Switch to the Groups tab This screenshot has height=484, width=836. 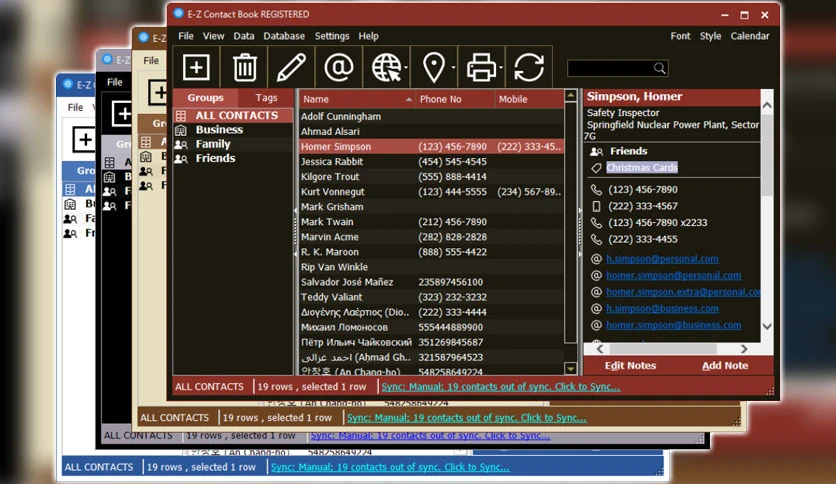pos(205,98)
